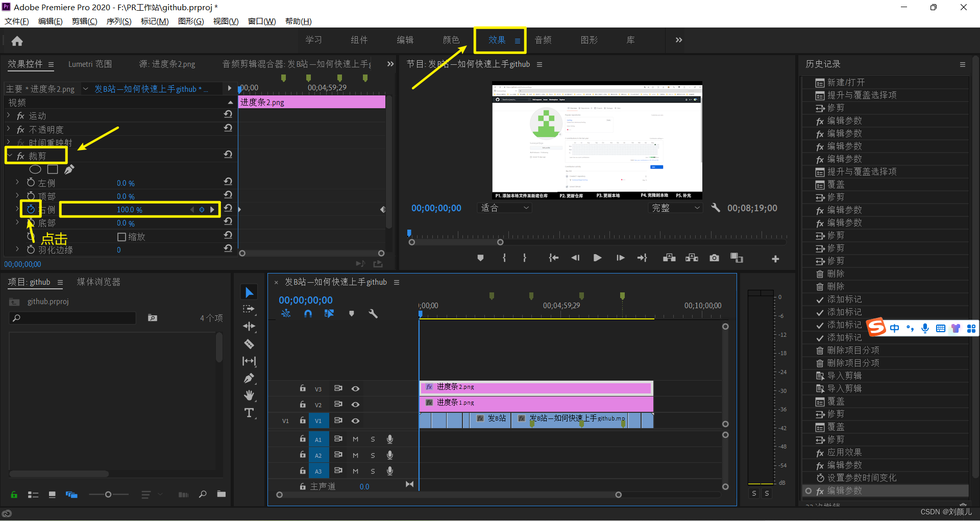Reset the 不透明度 (Opacity) effect
The width and height of the screenshot is (980, 521).
click(x=228, y=128)
